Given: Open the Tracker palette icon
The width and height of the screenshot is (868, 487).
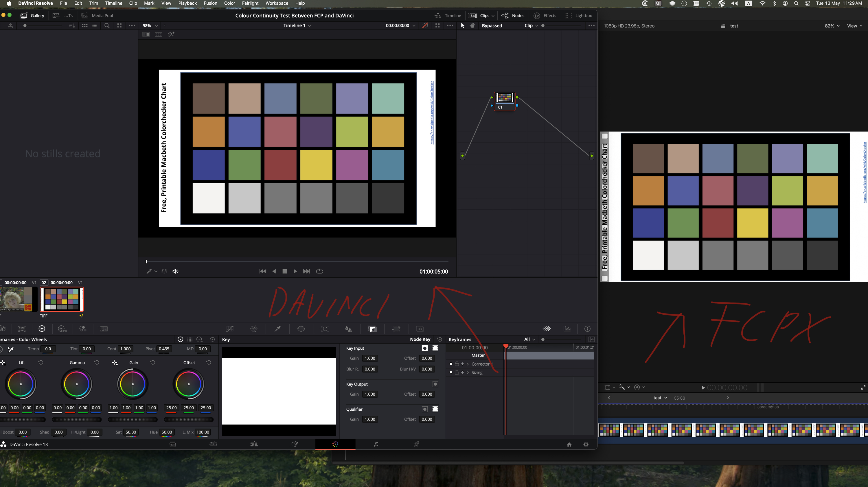Looking at the screenshot, I should [x=325, y=329].
